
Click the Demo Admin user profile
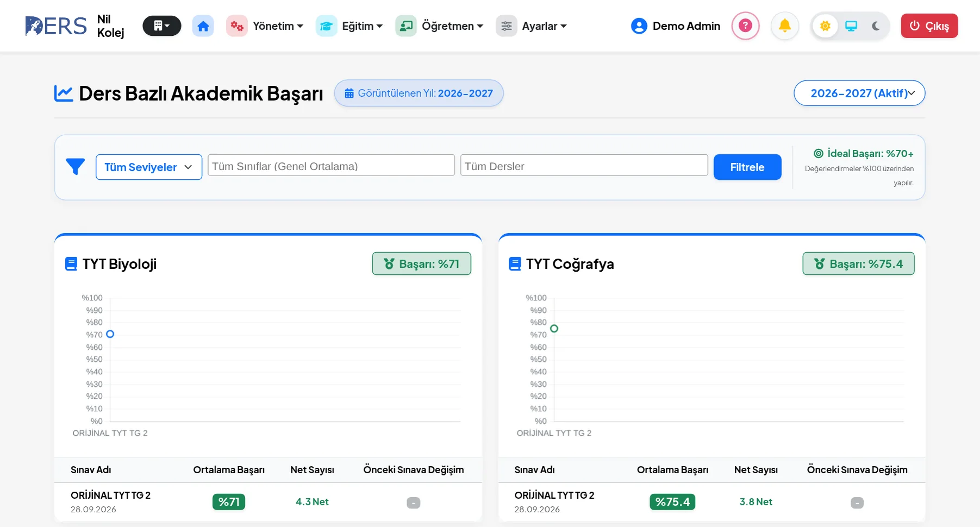(676, 26)
